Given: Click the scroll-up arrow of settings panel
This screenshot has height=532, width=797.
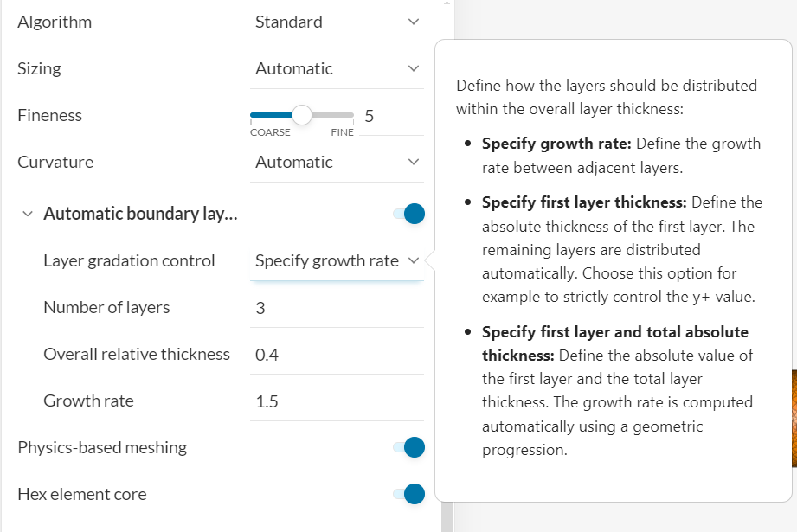Looking at the screenshot, I should tap(447, 3).
